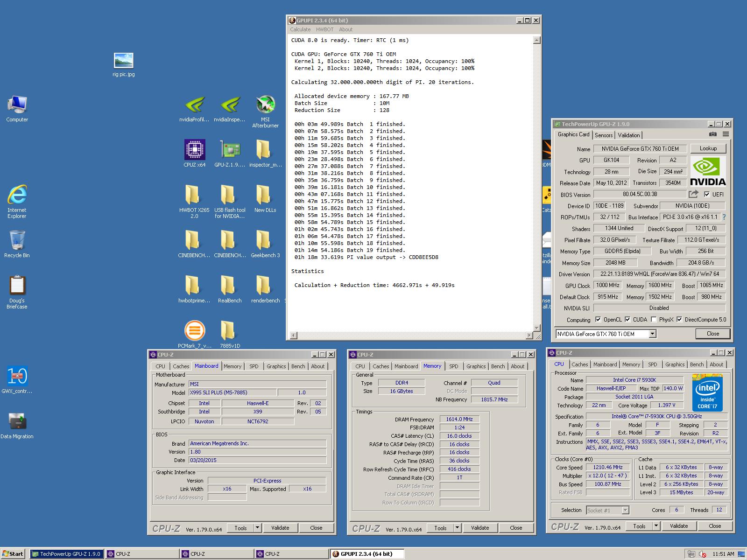Open HWBOT X265 2.0 folder
Viewport: 747px width, 560px height.
(194, 202)
